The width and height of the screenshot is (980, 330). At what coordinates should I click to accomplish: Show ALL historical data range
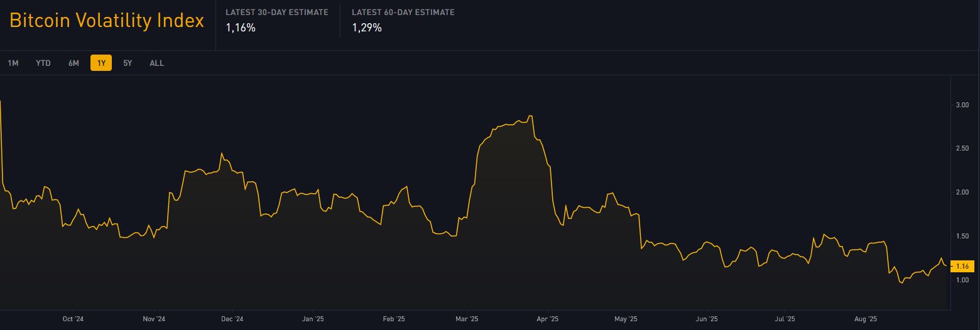click(x=156, y=63)
